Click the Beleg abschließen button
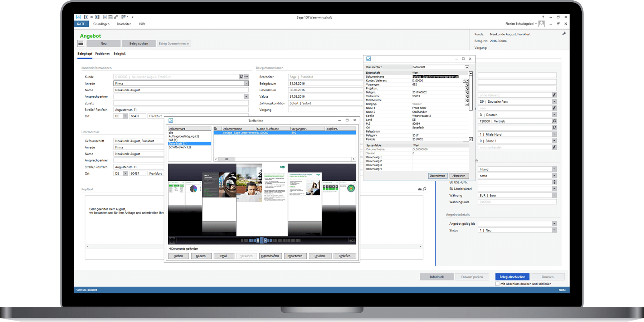Viewport: 644px width, 322px height. pos(512,277)
